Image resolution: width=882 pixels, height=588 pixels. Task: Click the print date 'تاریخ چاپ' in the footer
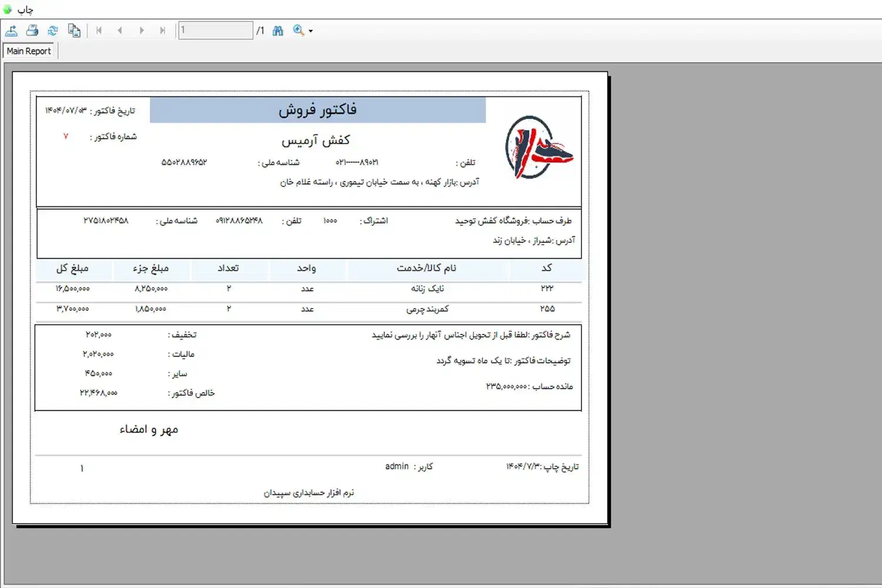click(x=543, y=467)
